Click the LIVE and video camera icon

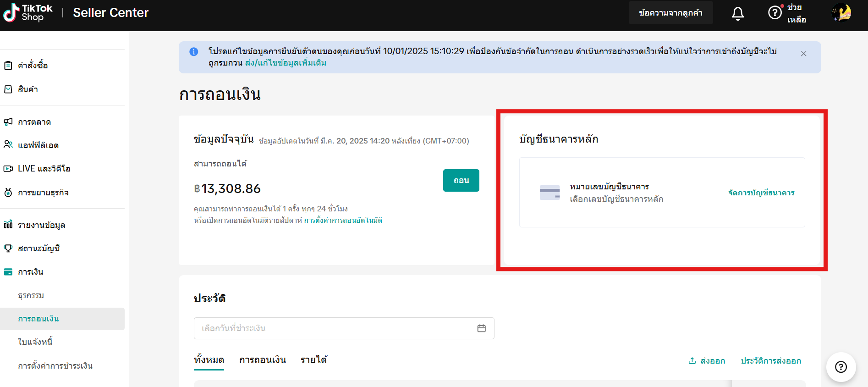point(8,169)
